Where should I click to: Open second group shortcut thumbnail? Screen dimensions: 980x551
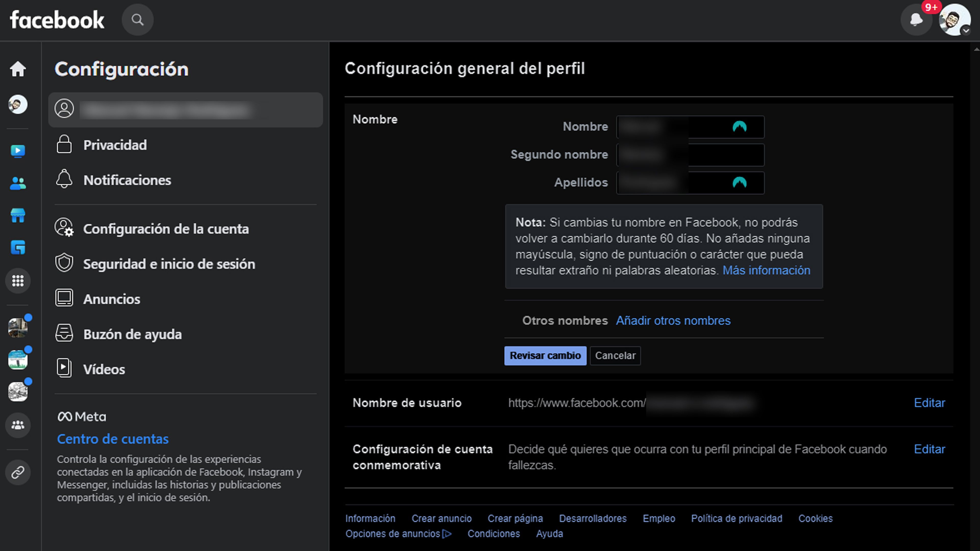pos(18,360)
